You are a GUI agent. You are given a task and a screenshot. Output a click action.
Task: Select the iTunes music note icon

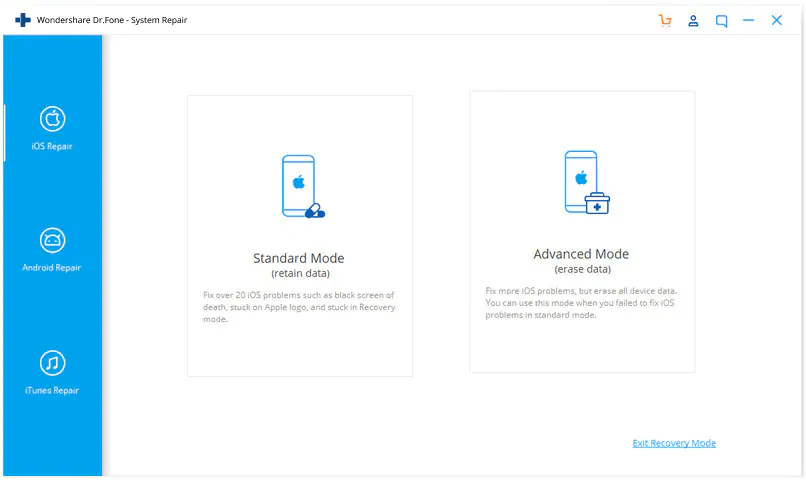52,362
